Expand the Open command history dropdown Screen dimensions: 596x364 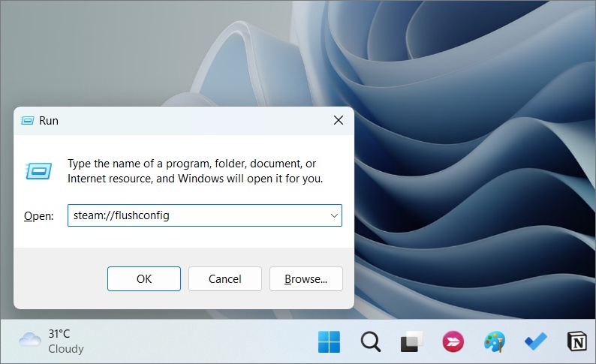[334, 215]
